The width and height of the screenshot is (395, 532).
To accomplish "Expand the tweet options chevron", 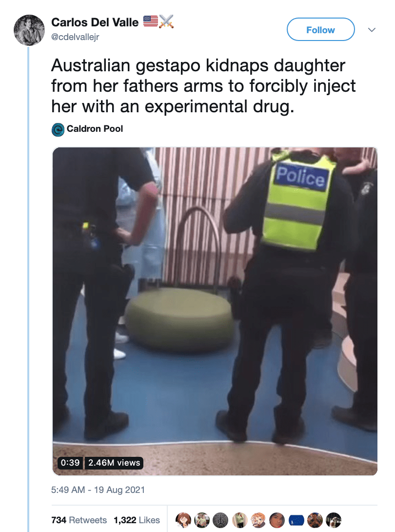I will [x=372, y=30].
